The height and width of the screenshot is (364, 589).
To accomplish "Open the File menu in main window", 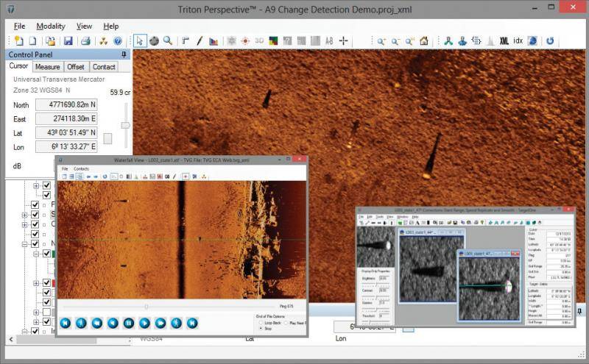I will coord(19,26).
